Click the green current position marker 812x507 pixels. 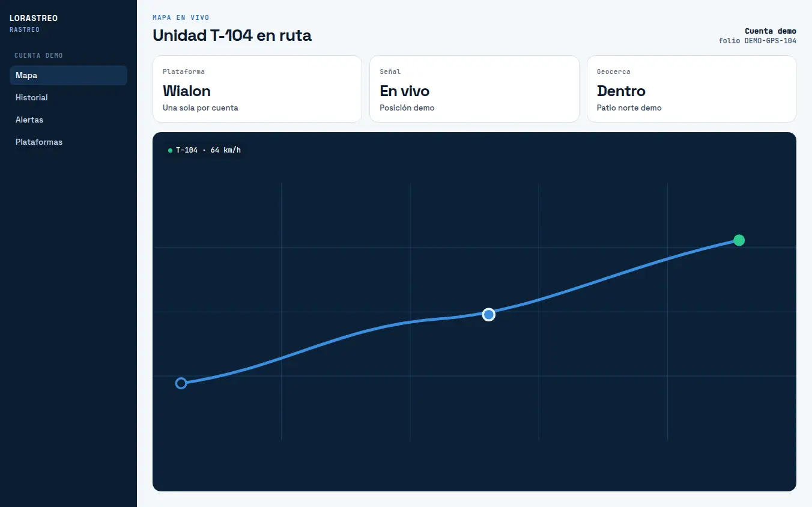(739, 240)
